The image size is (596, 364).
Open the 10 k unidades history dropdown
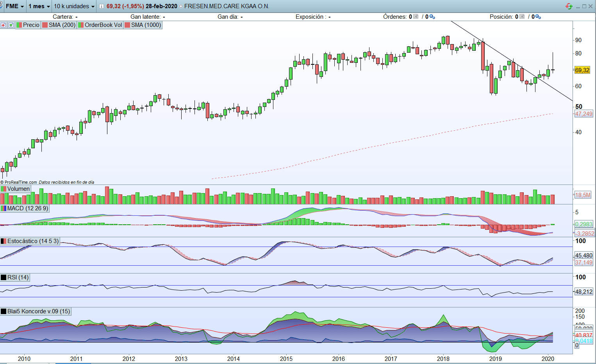(74, 6)
